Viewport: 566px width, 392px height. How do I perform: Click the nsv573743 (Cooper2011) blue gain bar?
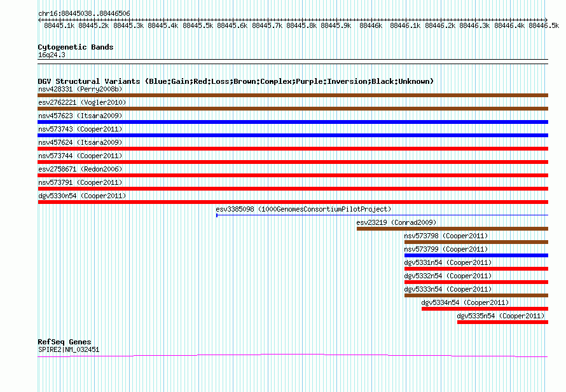click(x=293, y=135)
